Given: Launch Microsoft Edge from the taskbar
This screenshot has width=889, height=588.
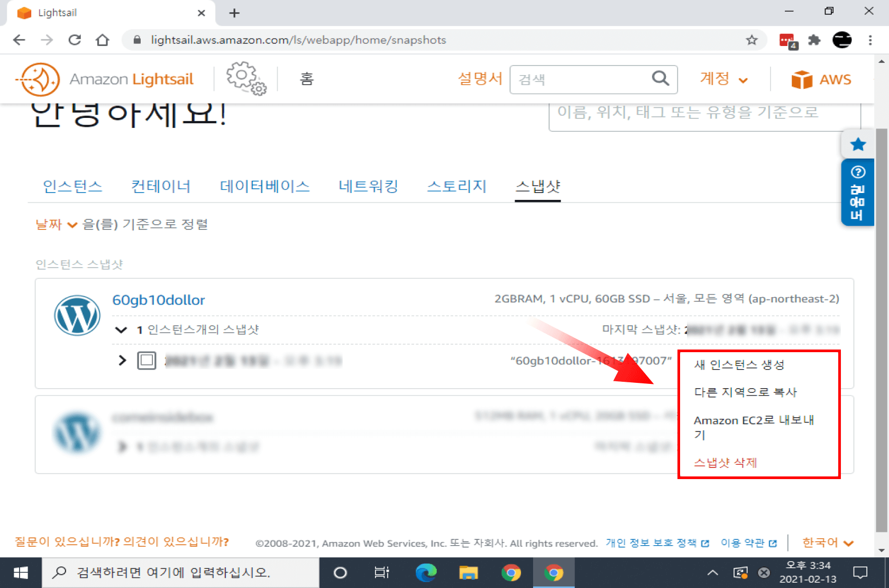Looking at the screenshot, I should click(x=426, y=573).
